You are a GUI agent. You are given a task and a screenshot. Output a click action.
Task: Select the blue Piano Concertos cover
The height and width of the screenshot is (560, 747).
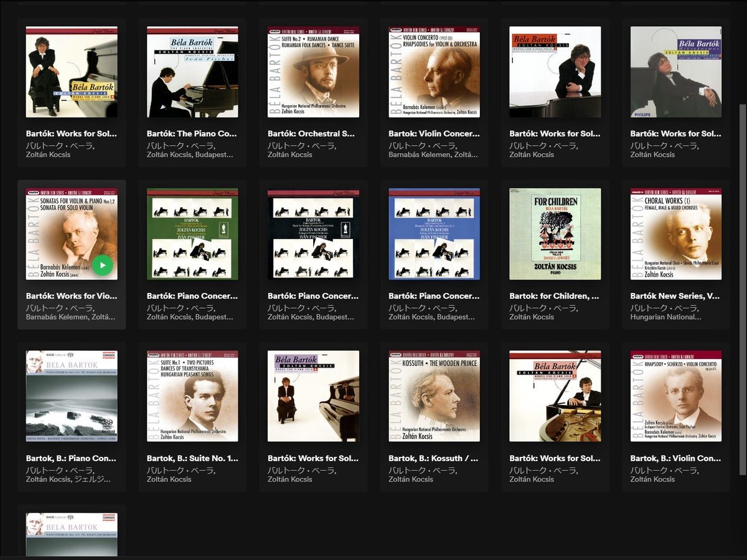tap(434, 234)
